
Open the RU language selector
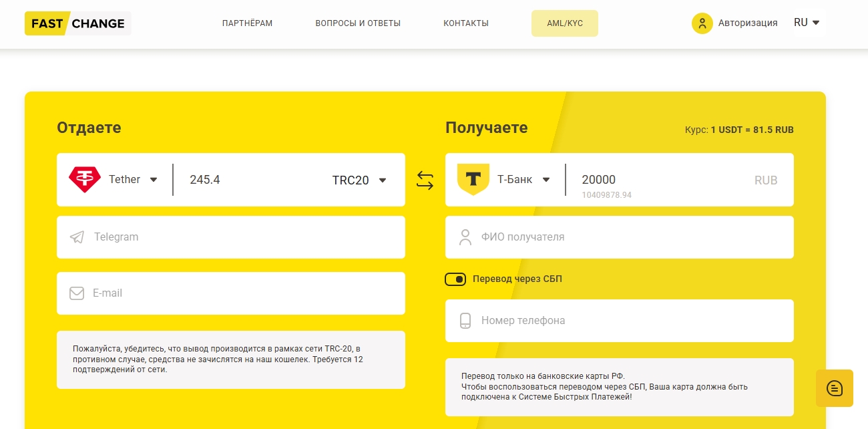point(807,23)
